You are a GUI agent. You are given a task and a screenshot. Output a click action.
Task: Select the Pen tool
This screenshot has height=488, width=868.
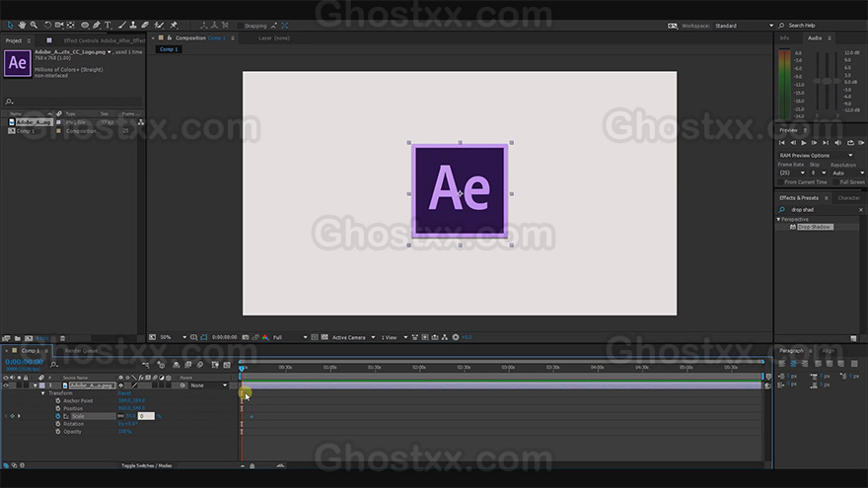tap(97, 25)
